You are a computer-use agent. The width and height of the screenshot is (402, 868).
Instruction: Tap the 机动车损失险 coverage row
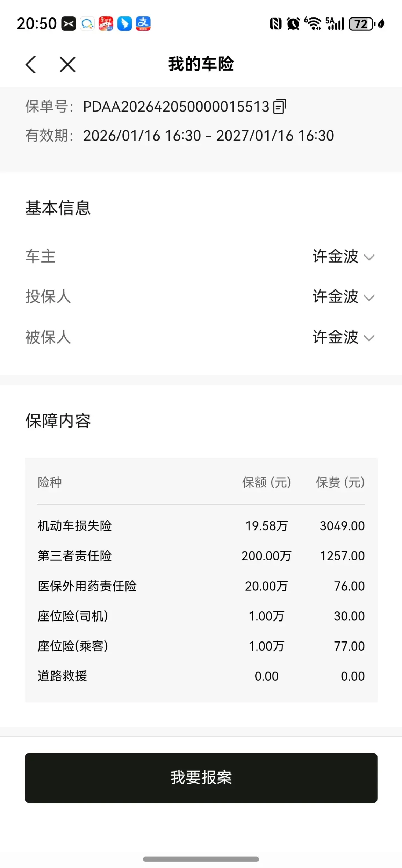click(x=201, y=526)
